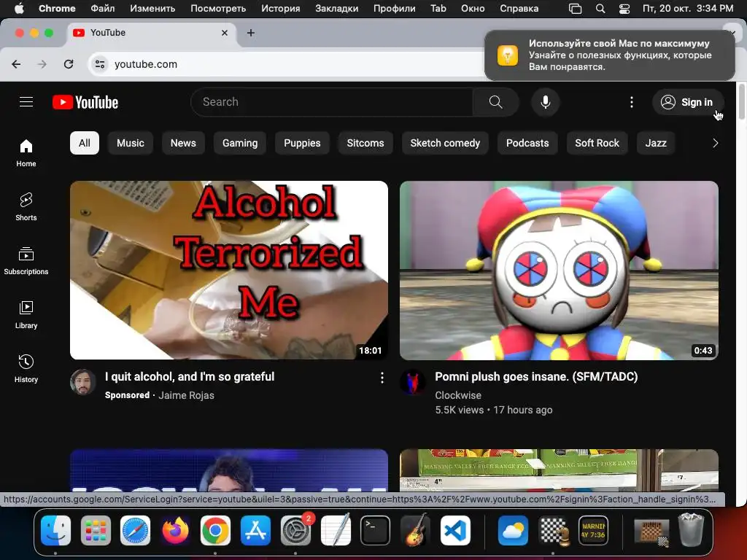Viewport: 747px width, 560px height.
Task: Open Library in sidebar
Action: point(26,315)
